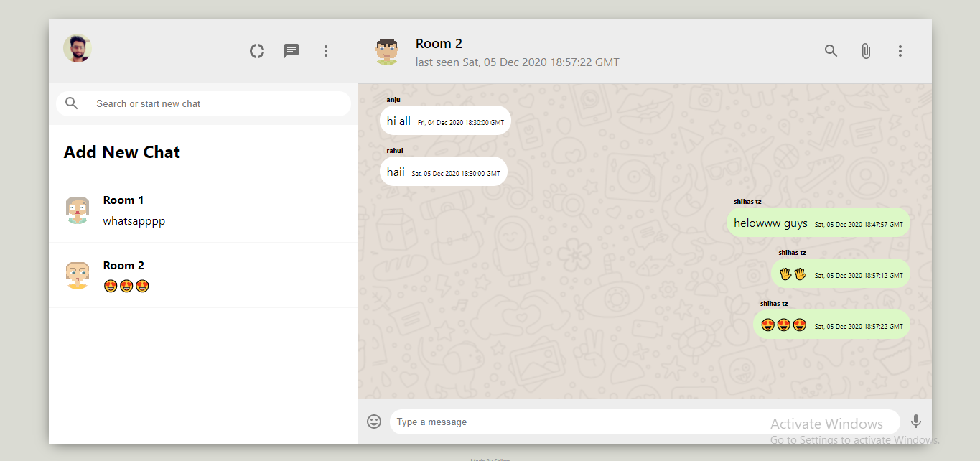Click the 'helowww guys' message bubble
This screenshot has width=980, height=461.
tap(818, 223)
